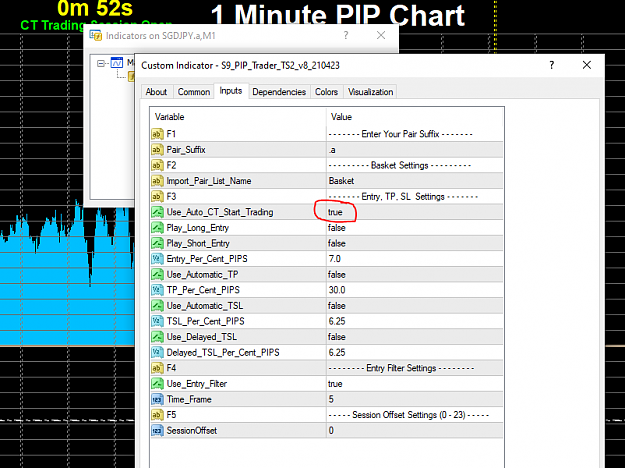The width and height of the screenshot is (625, 468).
Task: Click the boolean icon for Use_Automatic_TP
Action: [x=157, y=274]
